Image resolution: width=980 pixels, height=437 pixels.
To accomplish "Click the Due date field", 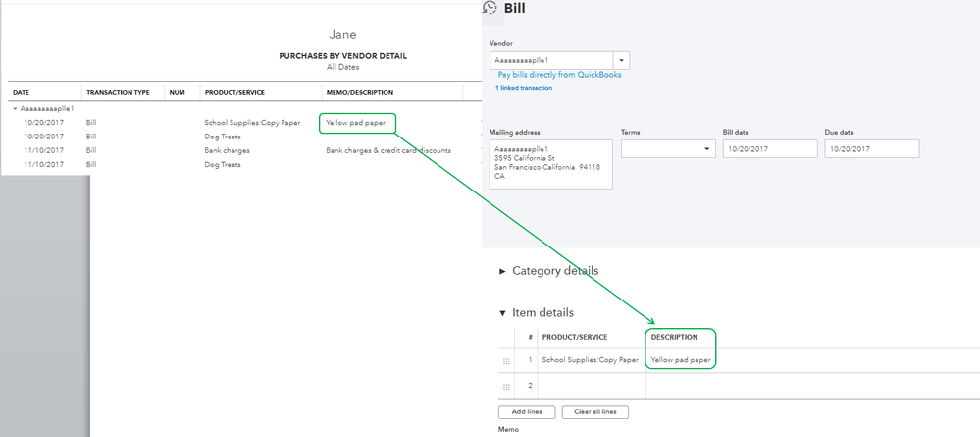I will point(871,148).
